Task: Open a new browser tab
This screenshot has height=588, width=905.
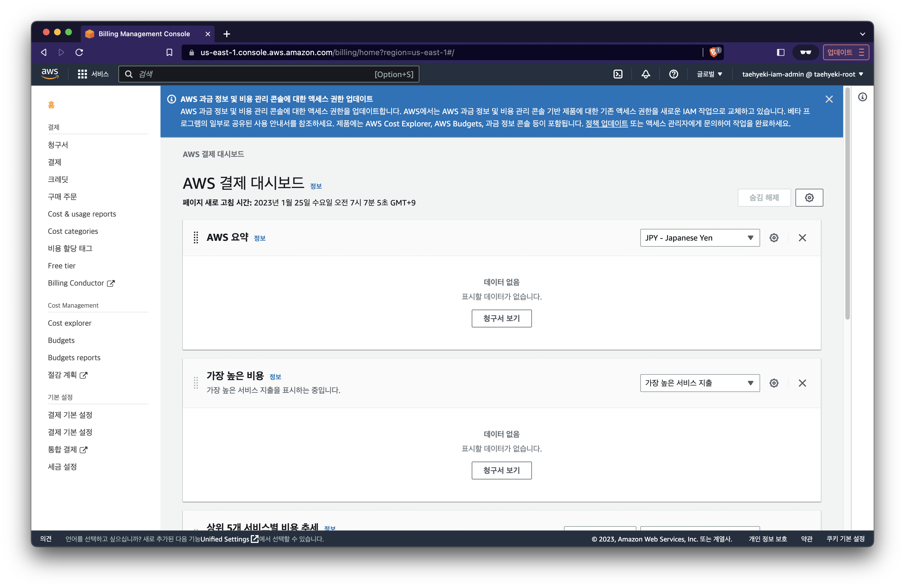Action: point(227,34)
